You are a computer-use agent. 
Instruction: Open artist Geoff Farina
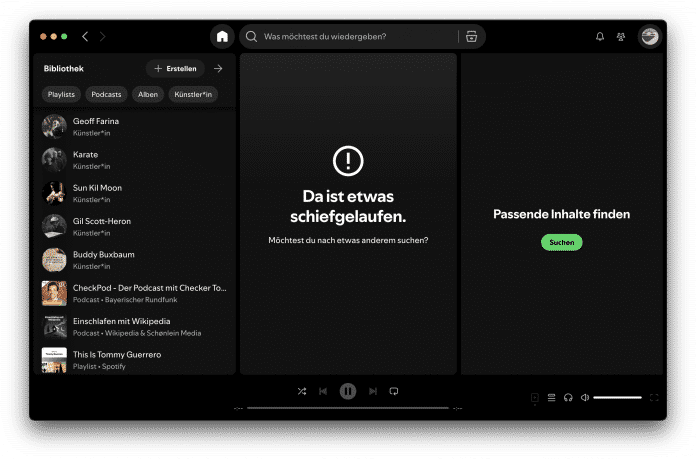point(134,127)
